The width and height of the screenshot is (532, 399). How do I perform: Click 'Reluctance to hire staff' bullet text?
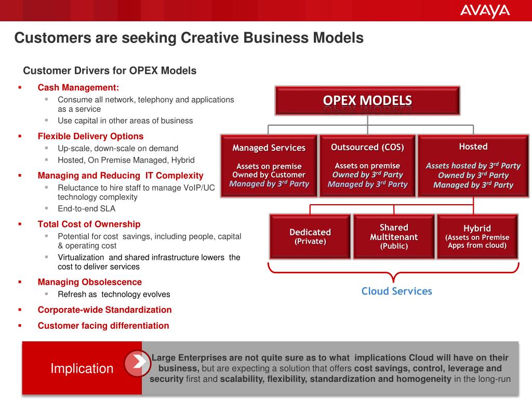[x=136, y=192]
